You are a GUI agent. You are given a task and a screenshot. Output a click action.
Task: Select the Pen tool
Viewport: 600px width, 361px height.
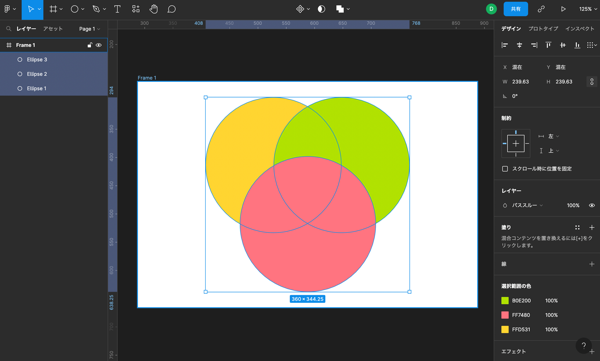pos(96,9)
